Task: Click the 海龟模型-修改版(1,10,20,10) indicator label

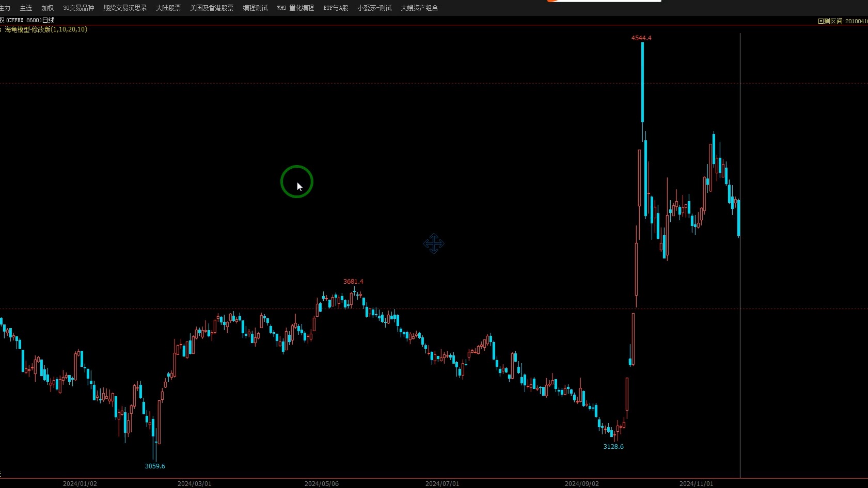Action: (x=46, y=29)
